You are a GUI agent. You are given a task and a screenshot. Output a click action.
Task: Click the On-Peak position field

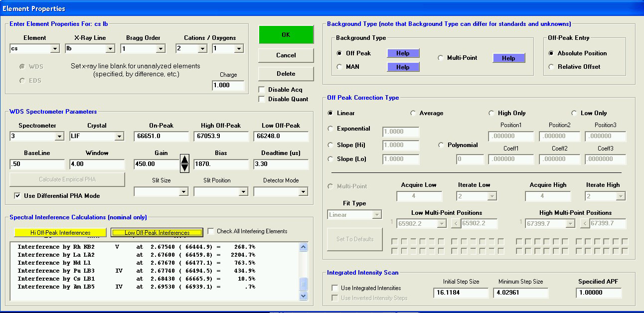161,136
